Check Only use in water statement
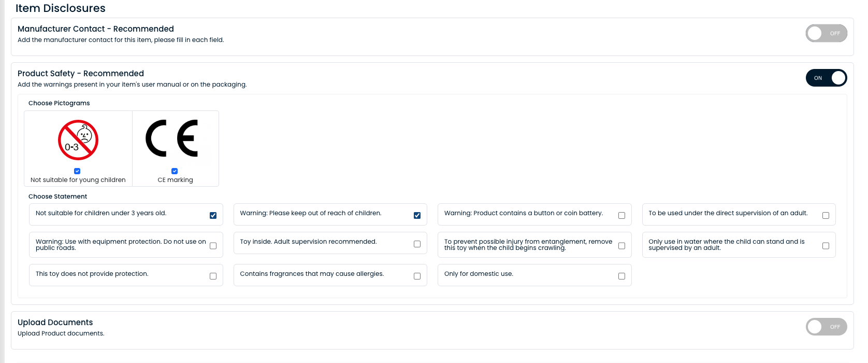 (826, 246)
